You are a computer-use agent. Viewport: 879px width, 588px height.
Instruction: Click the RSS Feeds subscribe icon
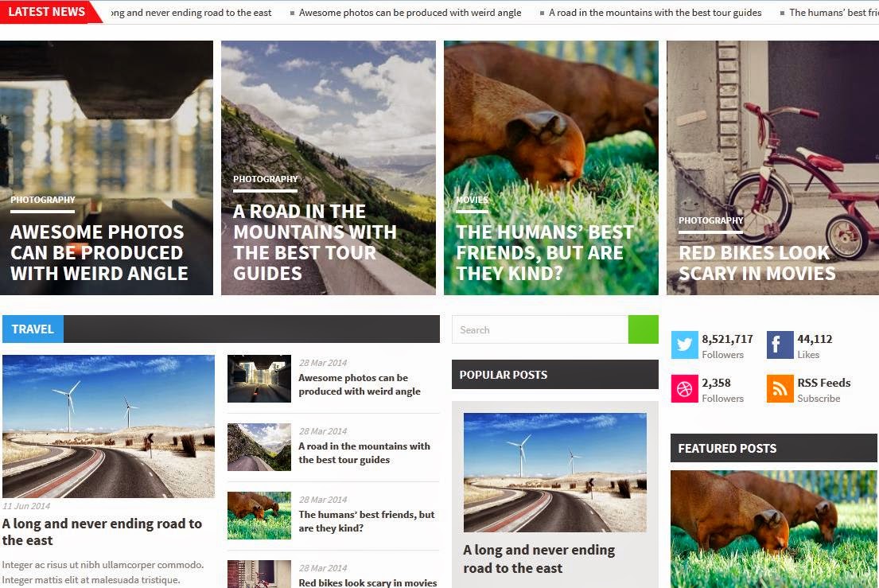pos(780,388)
